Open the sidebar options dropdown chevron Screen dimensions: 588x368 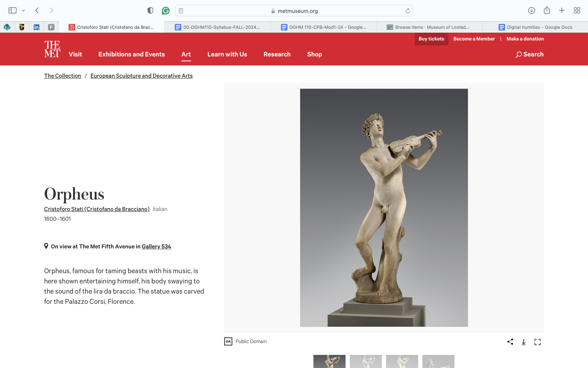tap(23, 10)
